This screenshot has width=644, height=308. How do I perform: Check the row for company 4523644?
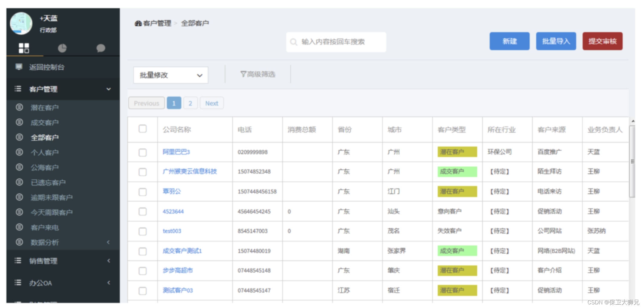tap(143, 211)
